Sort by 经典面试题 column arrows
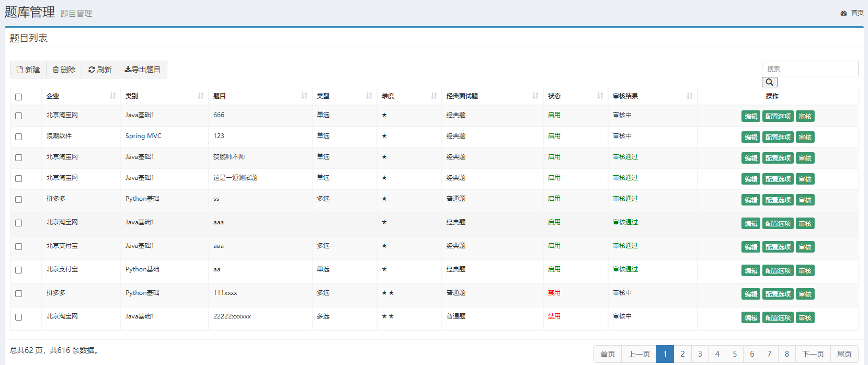868x365 pixels. click(535, 96)
